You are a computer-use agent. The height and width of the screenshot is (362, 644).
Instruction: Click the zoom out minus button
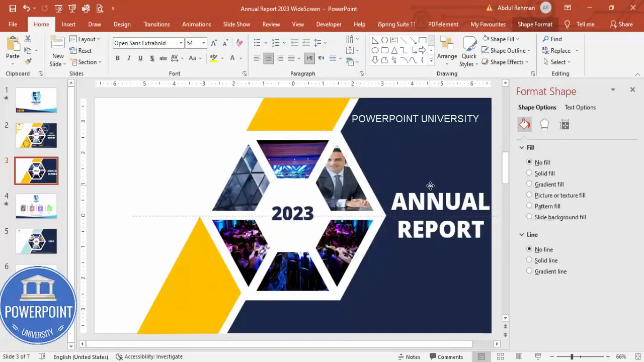click(551, 356)
